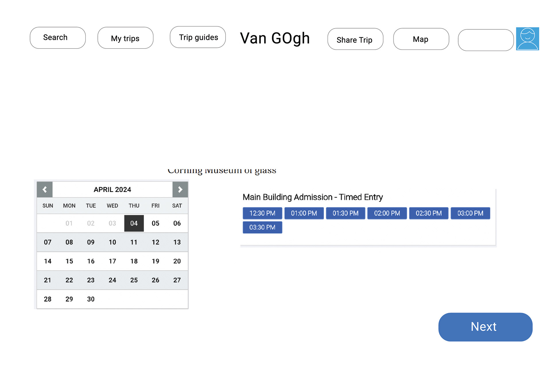The image size is (551, 392).
Task: Pick the 02:30 PM time slot
Action: (429, 213)
